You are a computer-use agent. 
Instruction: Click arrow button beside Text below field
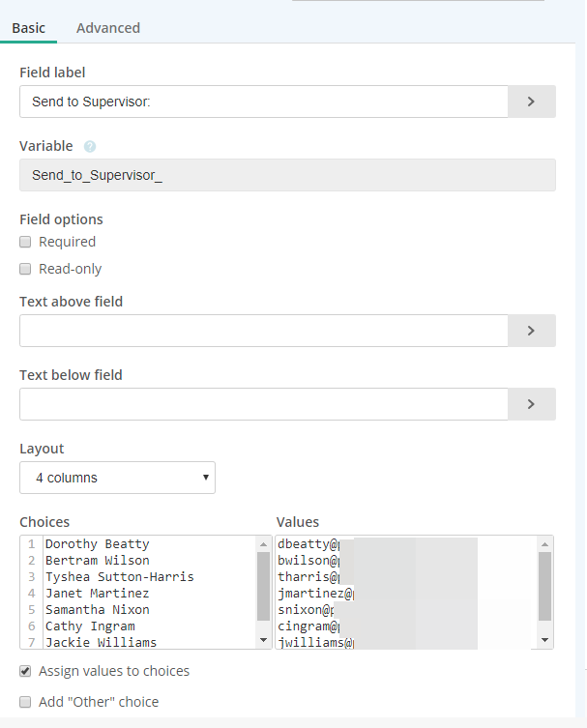pyautogui.click(x=531, y=403)
